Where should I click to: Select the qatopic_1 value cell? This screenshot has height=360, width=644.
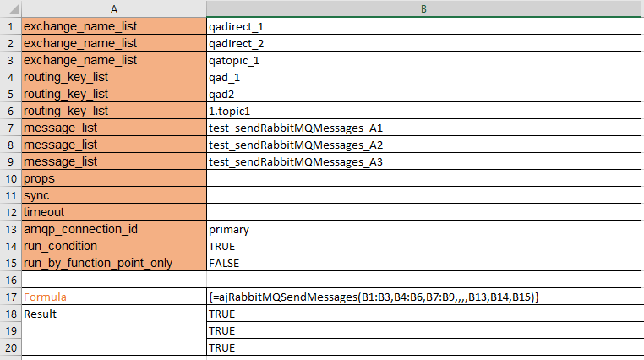point(423,60)
